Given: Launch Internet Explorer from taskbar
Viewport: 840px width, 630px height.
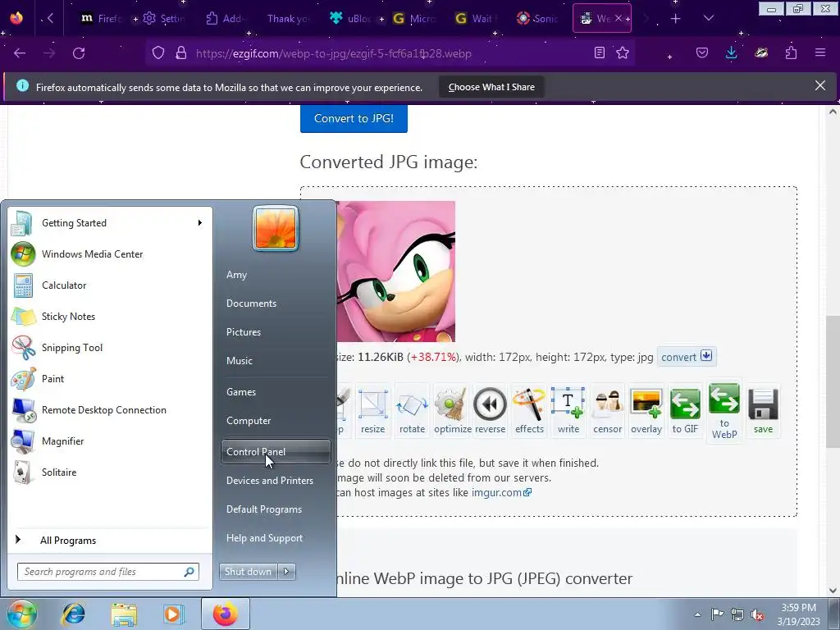Looking at the screenshot, I should [73, 614].
